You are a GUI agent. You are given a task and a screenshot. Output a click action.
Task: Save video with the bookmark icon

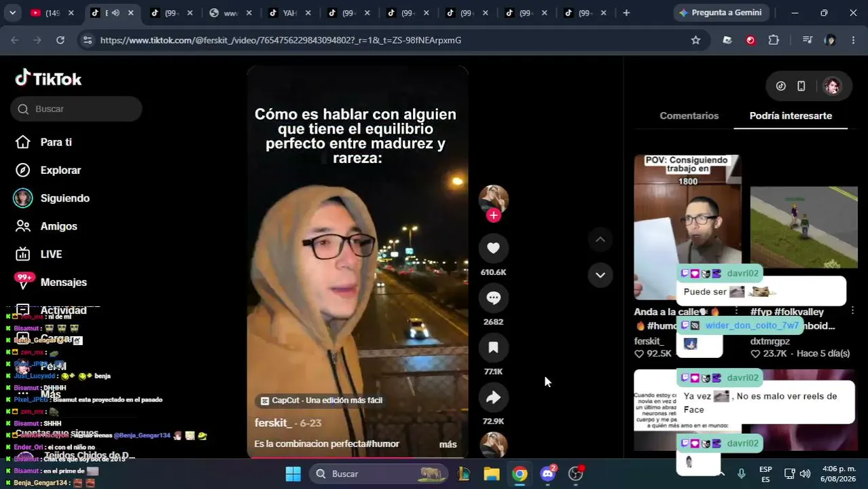[x=494, y=348]
